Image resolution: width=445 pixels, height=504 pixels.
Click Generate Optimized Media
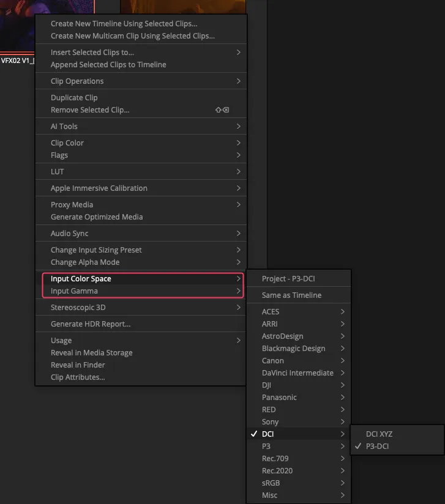pyautogui.click(x=97, y=217)
